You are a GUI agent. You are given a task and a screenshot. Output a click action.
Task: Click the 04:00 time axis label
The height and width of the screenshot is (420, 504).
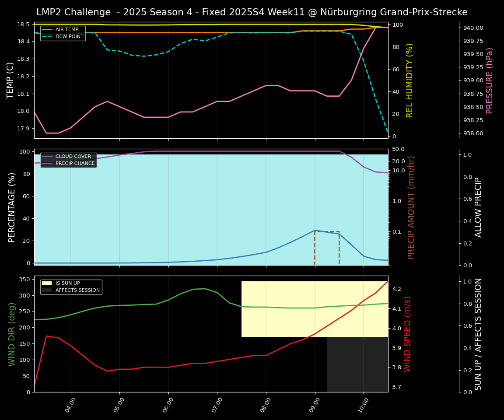point(71,405)
